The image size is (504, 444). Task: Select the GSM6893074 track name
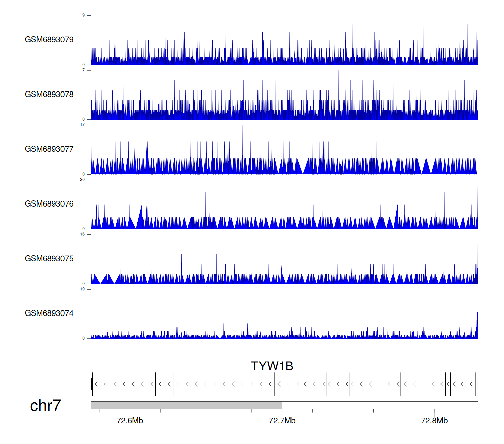49,313
